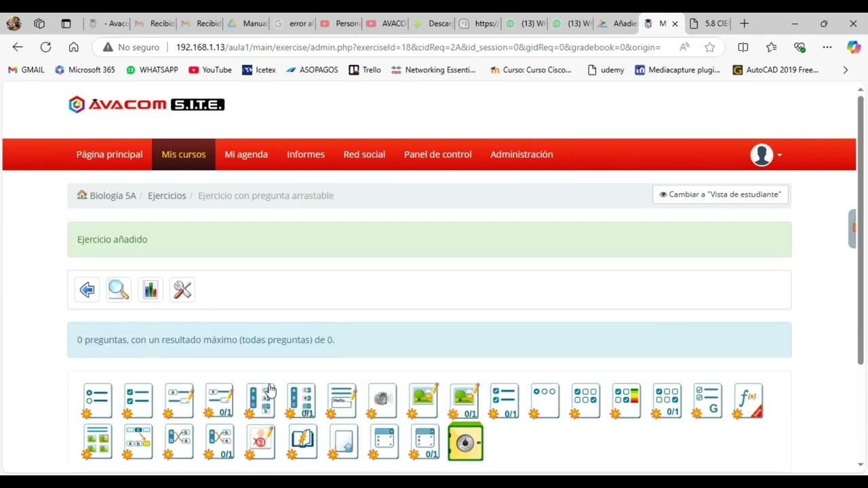This screenshot has height=488, width=868.
Task: Add a unique-answer multiple choice question
Action: 97,401
